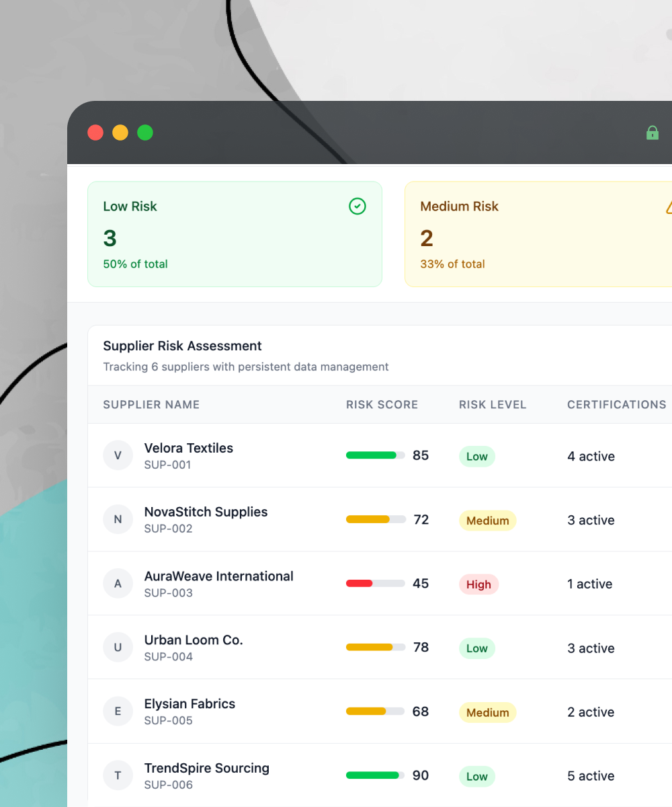Click the TrendSpire Sourcing avatar letter T
Image resolution: width=672 pixels, height=807 pixels.
118,775
